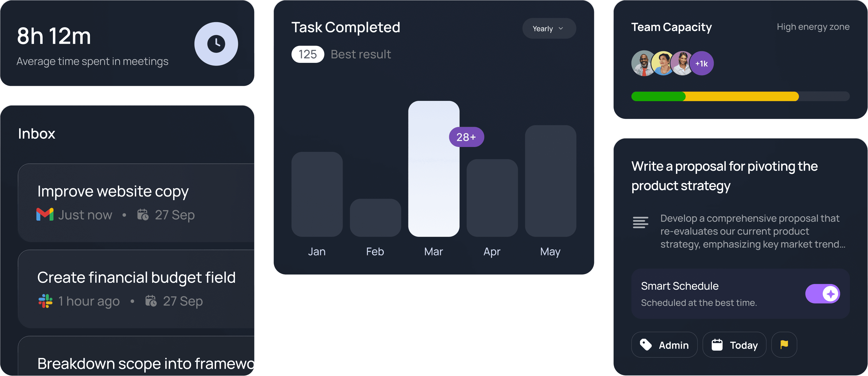The height and width of the screenshot is (376, 868).
Task: Click the yellow flag icon in proposal card
Action: point(784,344)
